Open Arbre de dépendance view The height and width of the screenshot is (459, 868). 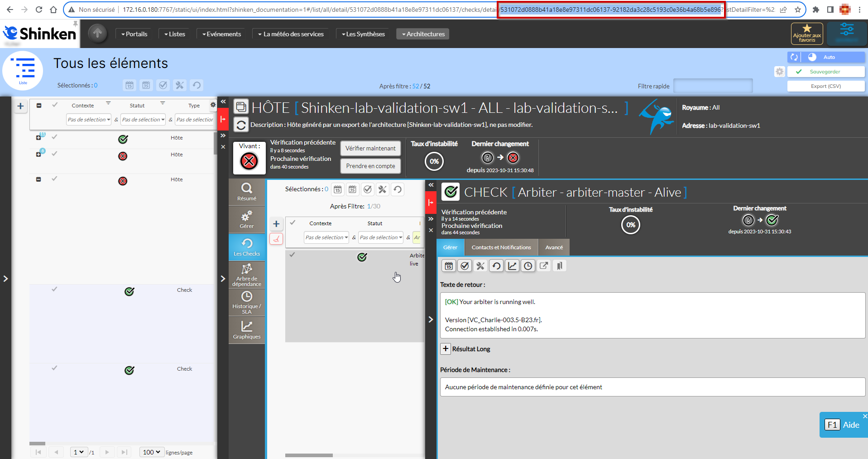point(247,275)
